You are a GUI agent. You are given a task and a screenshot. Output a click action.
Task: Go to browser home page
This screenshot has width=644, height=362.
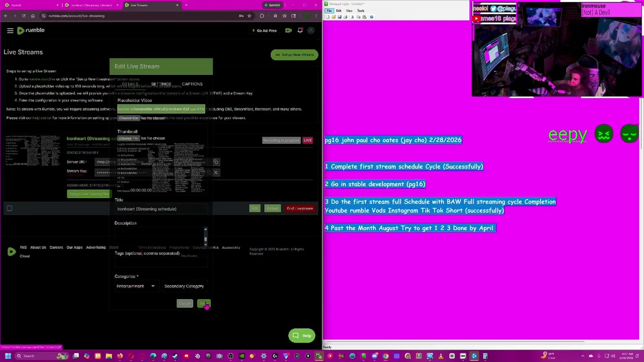[x=33, y=16]
